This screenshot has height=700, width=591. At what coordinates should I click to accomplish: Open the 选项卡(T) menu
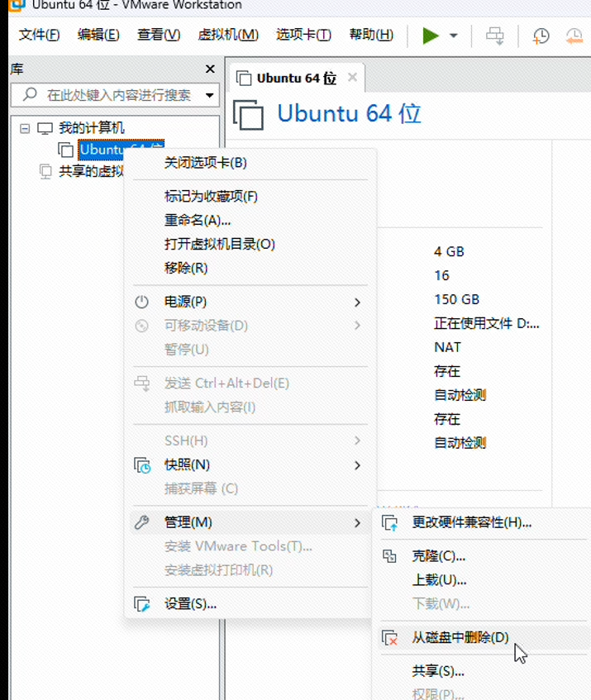pos(303,35)
